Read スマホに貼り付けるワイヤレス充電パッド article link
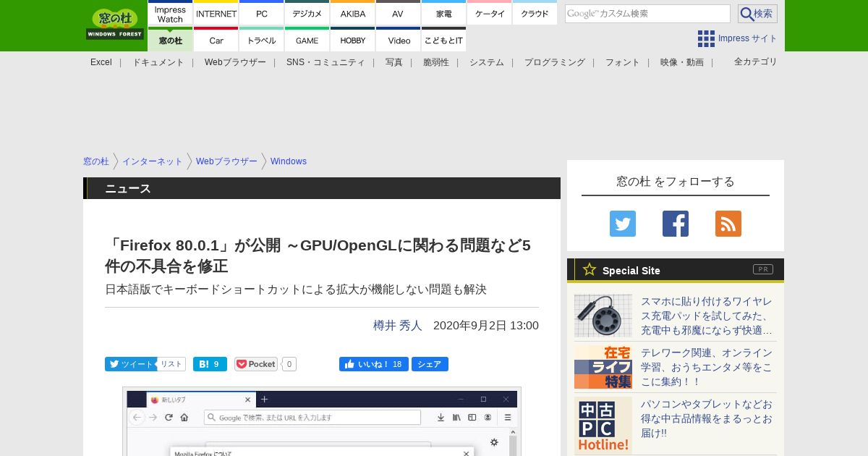This screenshot has height=456, width=868. click(707, 316)
